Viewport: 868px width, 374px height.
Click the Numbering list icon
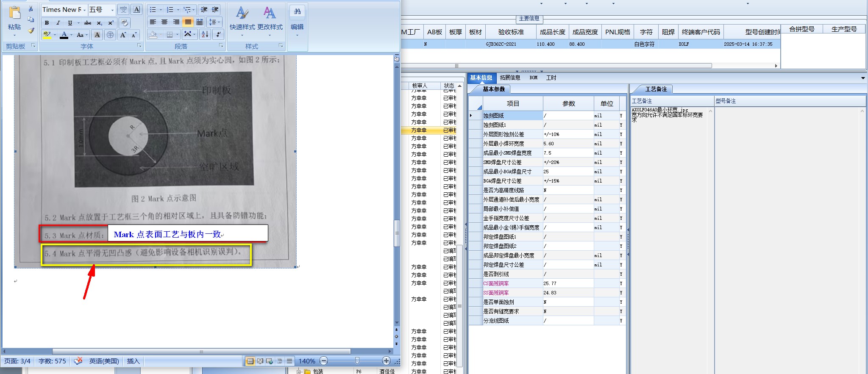170,9
